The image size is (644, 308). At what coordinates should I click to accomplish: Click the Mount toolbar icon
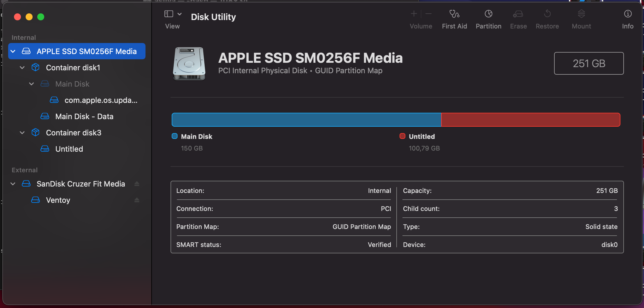point(581,14)
